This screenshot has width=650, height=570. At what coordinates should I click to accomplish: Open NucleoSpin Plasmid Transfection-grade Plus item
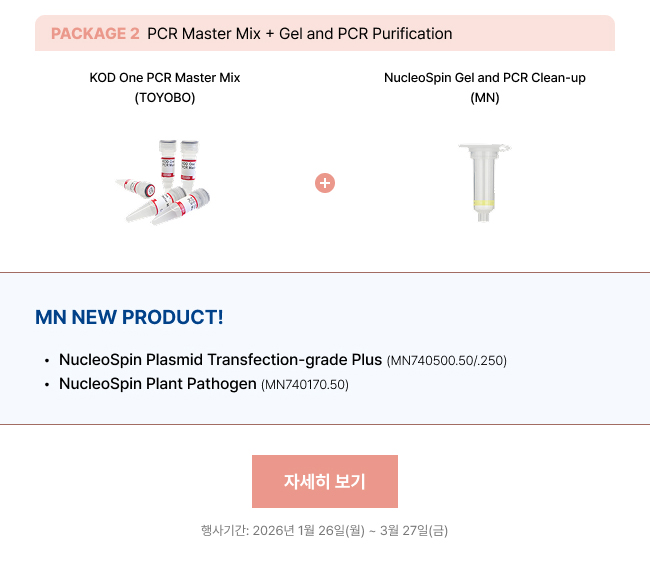click(220, 360)
